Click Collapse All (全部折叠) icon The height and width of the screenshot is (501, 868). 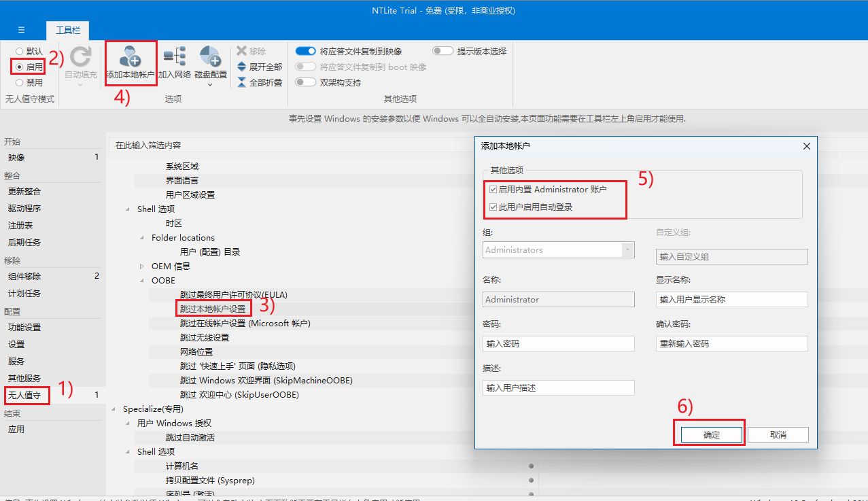[241, 82]
